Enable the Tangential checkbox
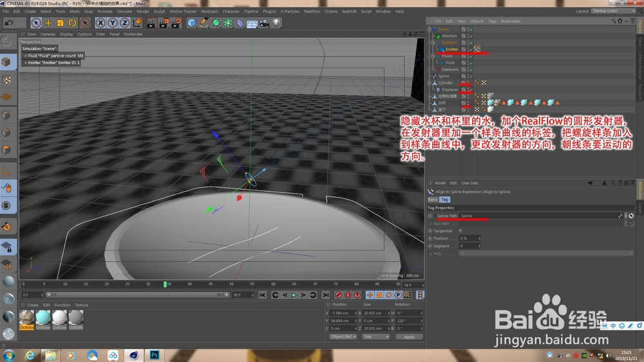 pos(460,231)
